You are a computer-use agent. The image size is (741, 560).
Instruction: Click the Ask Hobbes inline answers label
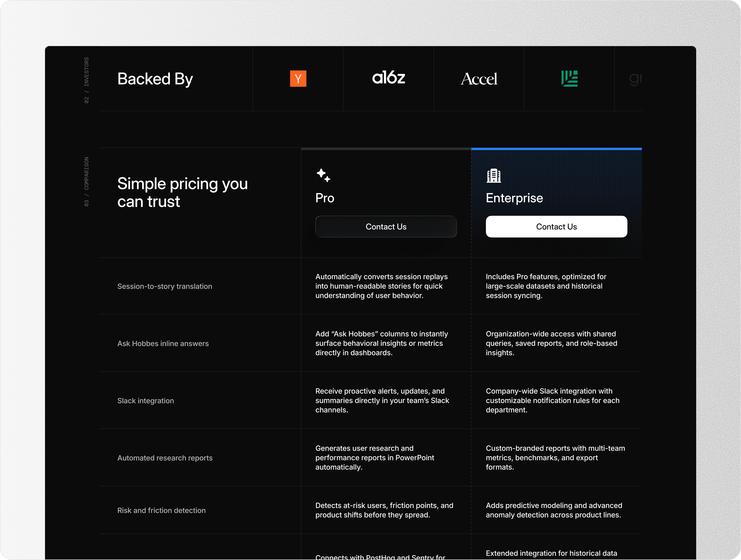[163, 344]
